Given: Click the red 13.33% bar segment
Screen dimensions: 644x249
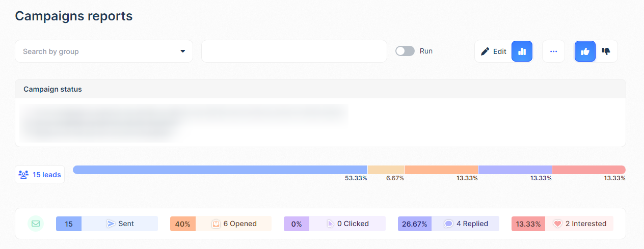Looking at the screenshot, I should click(x=588, y=170).
